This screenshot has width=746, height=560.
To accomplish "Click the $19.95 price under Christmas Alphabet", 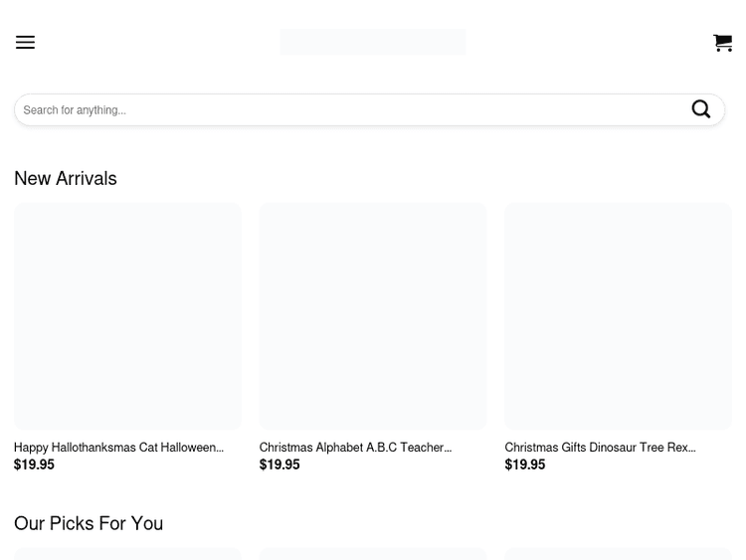I will (x=280, y=465).
